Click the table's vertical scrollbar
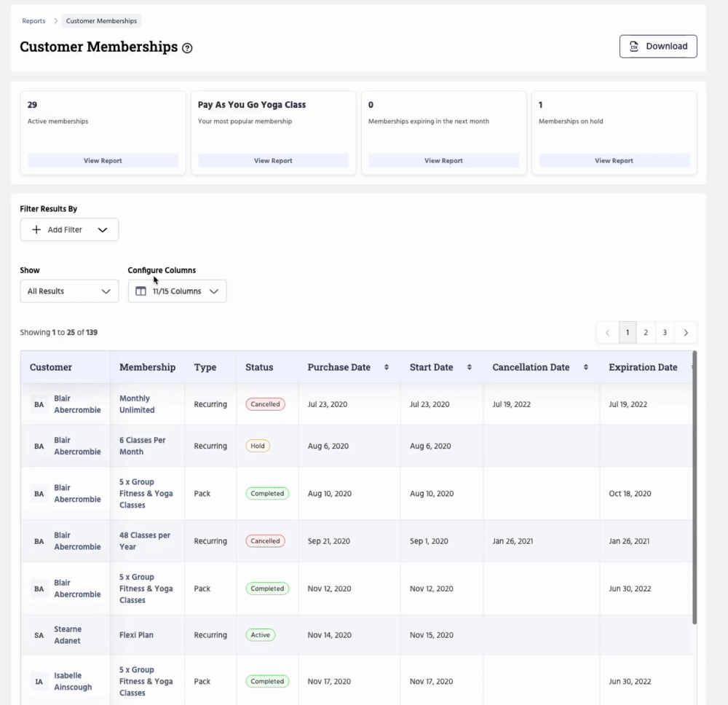Image resolution: width=728 pixels, height=705 pixels. point(694,488)
